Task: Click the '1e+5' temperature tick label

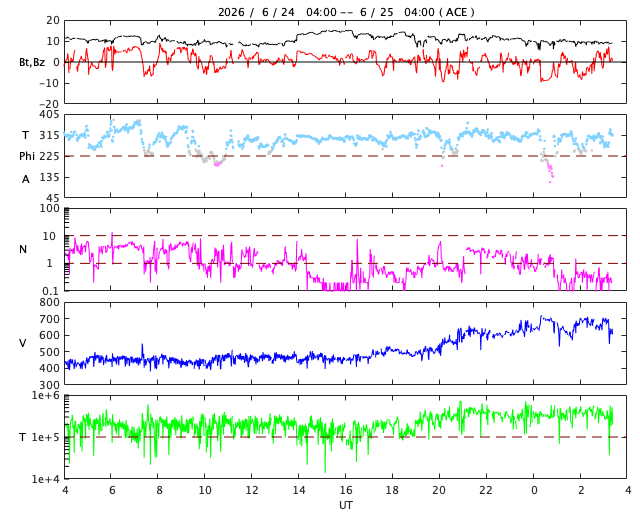Action: point(46,437)
